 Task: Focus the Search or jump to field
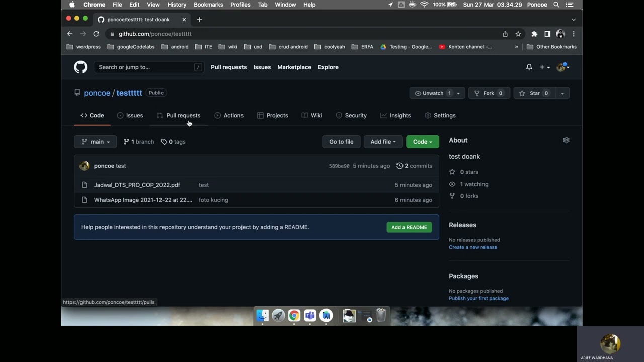pos(149,67)
